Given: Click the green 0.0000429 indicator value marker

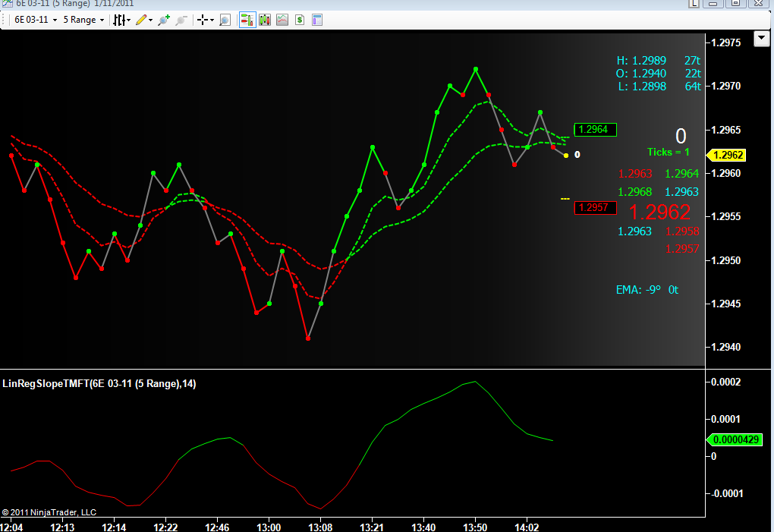Looking at the screenshot, I should [x=735, y=439].
